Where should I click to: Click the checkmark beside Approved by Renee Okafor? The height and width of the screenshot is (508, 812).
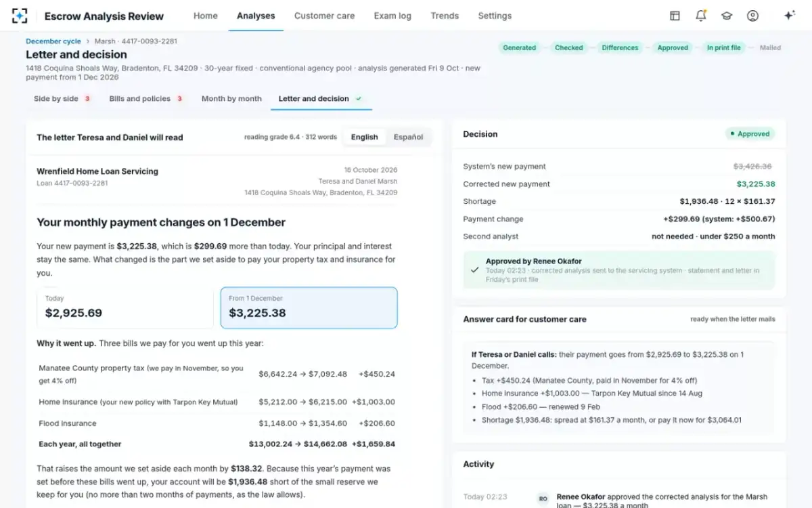coord(475,269)
